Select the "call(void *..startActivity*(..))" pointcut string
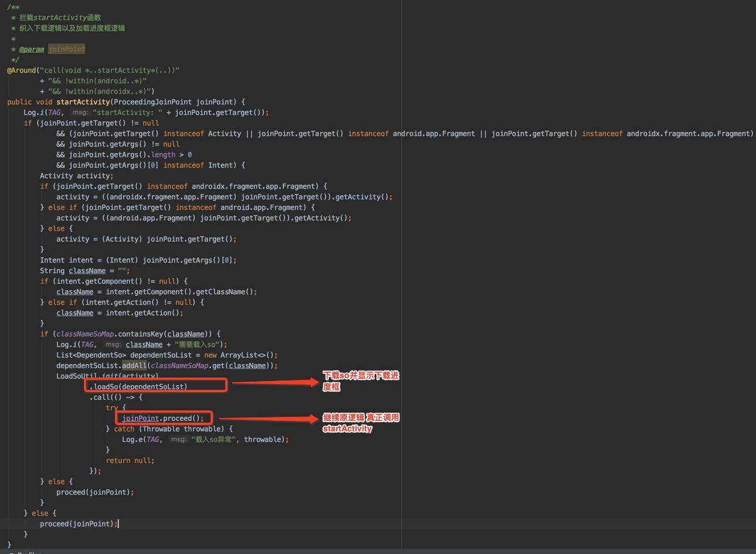The height and width of the screenshot is (554, 756). [x=110, y=70]
